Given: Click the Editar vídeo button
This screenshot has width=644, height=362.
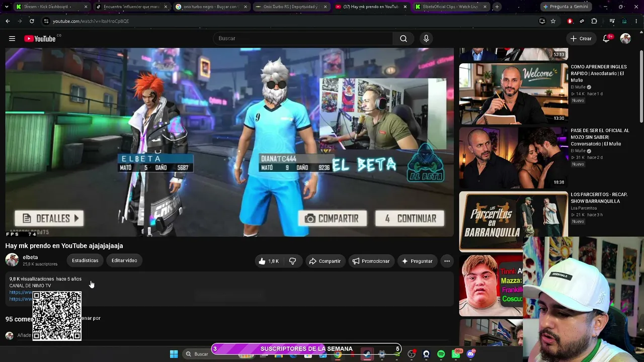Looking at the screenshot, I should click(124, 260).
